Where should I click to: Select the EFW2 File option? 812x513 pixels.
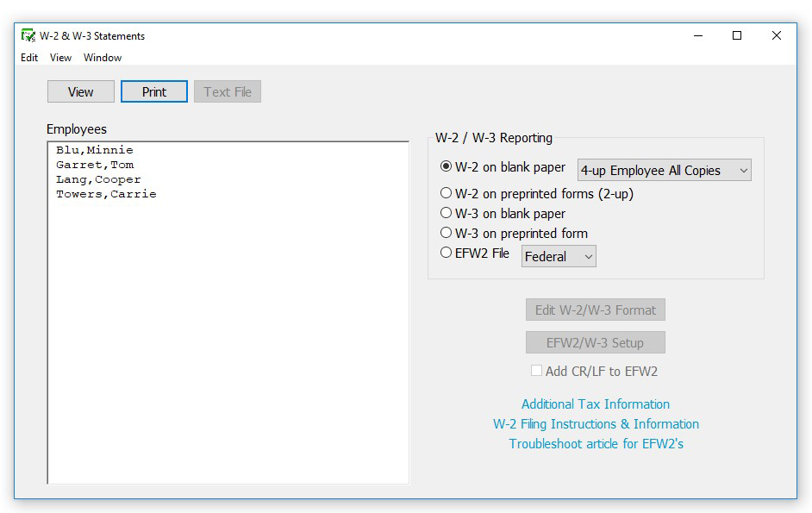pyautogui.click(x=446, y=254)
